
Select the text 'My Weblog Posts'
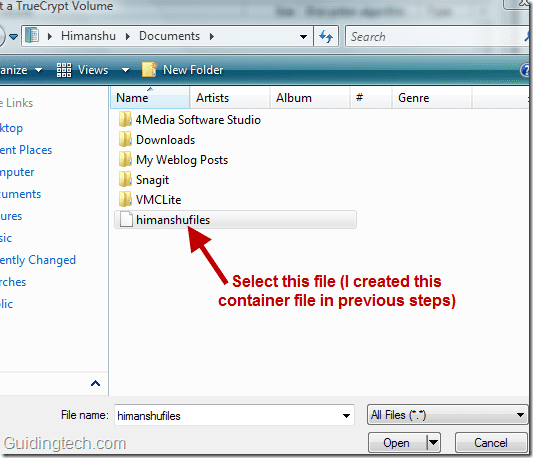(x=182, y=160)
